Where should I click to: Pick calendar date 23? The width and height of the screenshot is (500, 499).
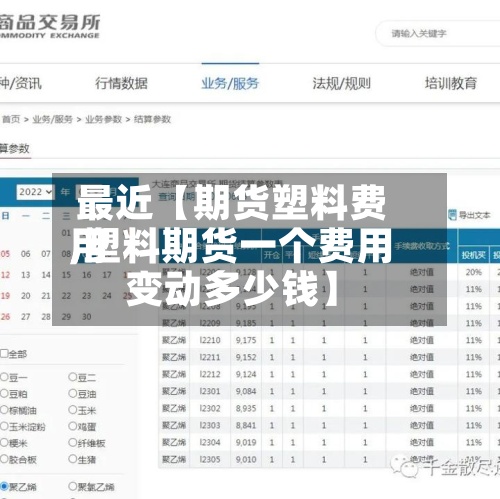pyautogui.click(x=87, y=296)
